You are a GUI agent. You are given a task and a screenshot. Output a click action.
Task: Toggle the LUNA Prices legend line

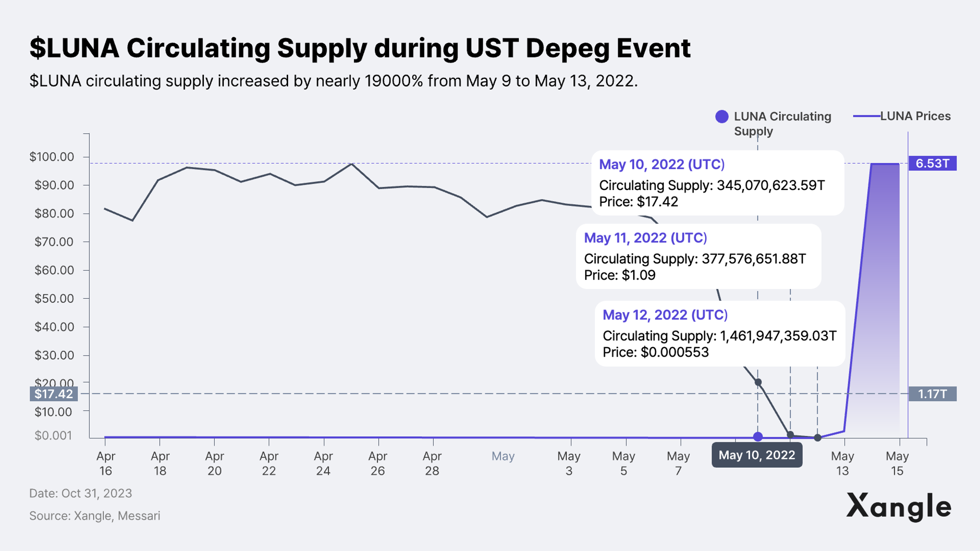coord(866,116)
